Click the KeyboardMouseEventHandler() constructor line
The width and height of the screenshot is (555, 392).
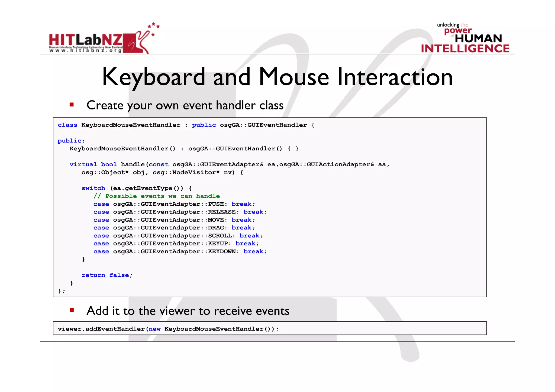pos(184,149)
